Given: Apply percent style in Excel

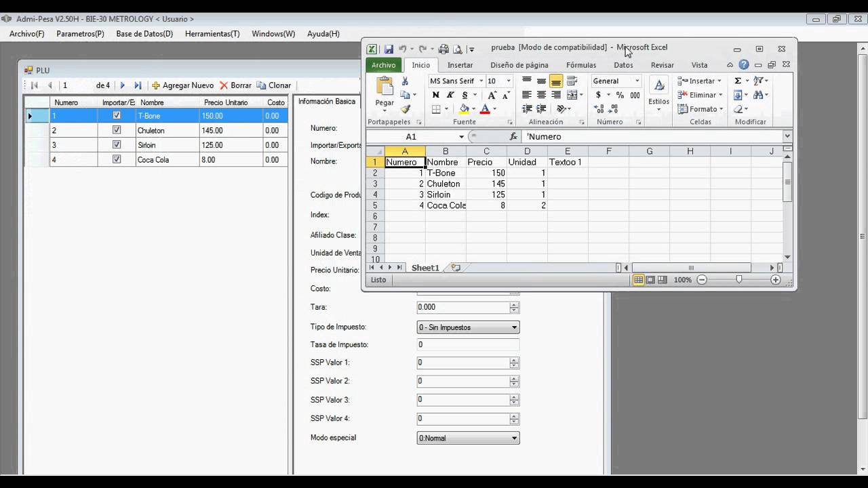Looking at the screenshot, I should pyautogui.click(x=620, y=95).
